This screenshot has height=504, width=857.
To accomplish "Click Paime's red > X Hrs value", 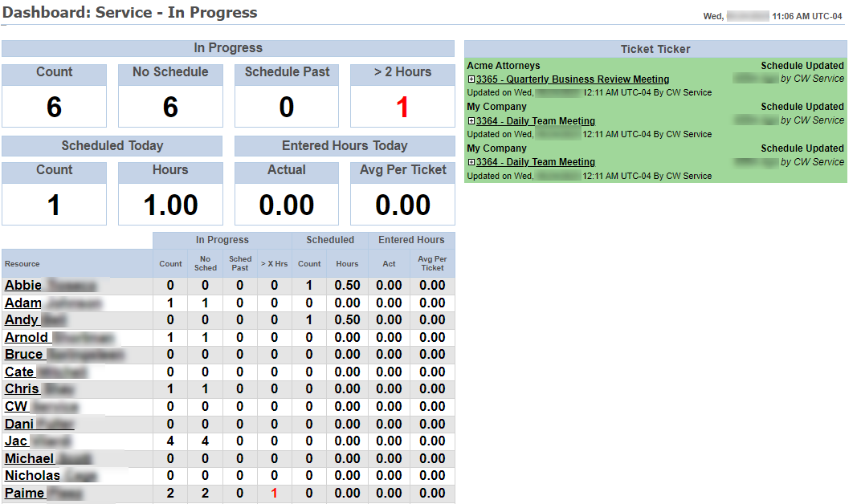I will [x=274, y=494].
